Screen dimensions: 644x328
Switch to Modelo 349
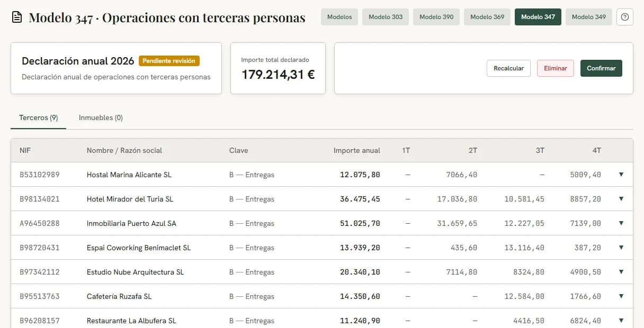click(589, 17)
